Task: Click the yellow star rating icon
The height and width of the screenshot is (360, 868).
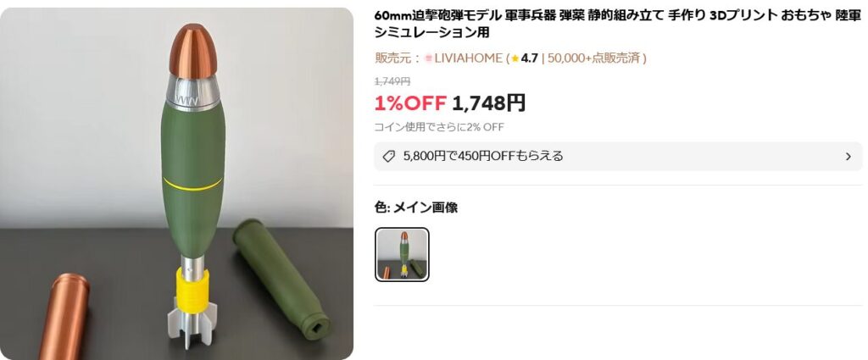Action: click(x=515, y=58)
